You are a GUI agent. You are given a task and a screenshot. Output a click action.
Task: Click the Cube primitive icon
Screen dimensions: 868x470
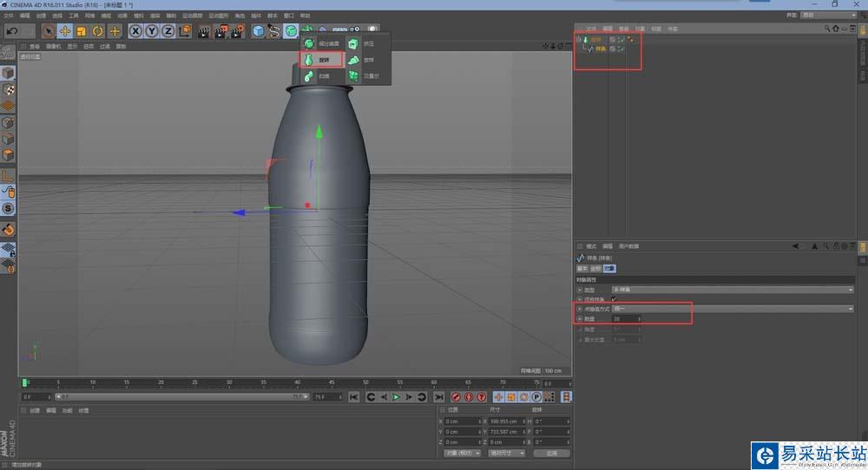(258, 31)
